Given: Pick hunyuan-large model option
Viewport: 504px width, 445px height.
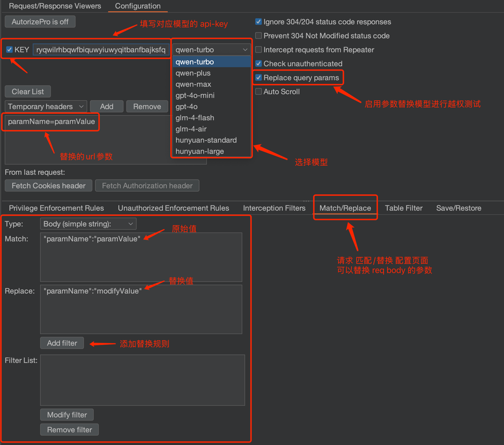Looking at the screenshot, I should click(199, 151).
